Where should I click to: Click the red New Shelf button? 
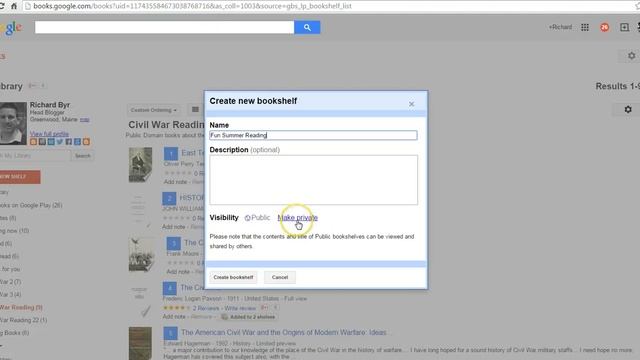[20, 177]
